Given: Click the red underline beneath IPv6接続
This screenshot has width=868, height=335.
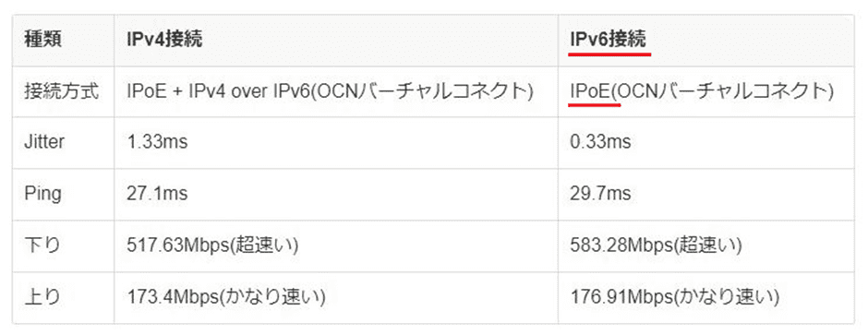Looking at the screenshot, I should coord(610,54).
